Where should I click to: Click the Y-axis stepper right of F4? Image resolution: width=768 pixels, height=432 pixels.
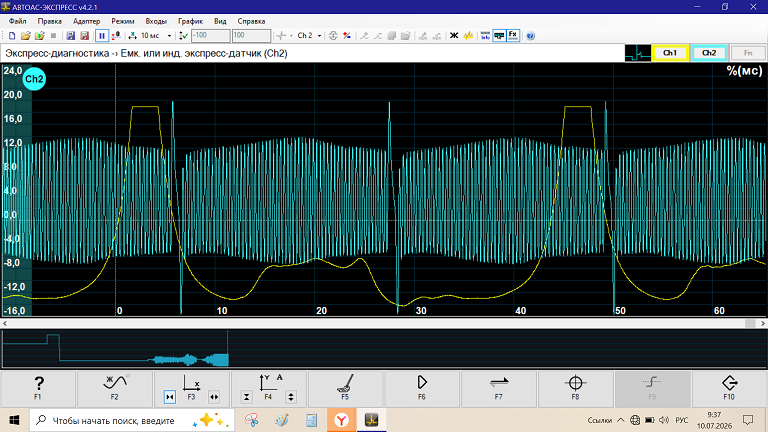point(291,397)
